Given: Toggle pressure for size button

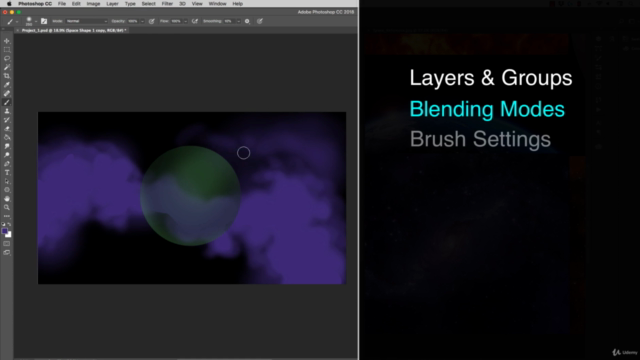Looking at the screenshot, I should [x=260, y=21].
